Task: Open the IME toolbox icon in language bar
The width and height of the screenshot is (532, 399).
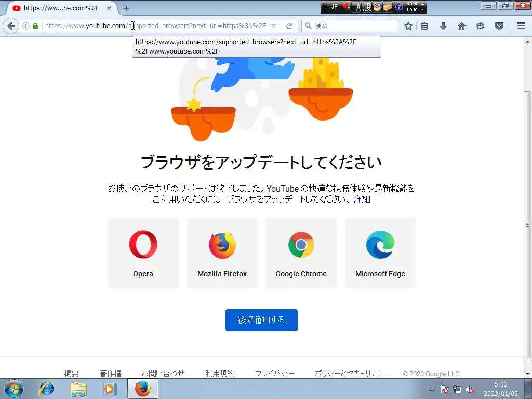Action: coord(388,6)
